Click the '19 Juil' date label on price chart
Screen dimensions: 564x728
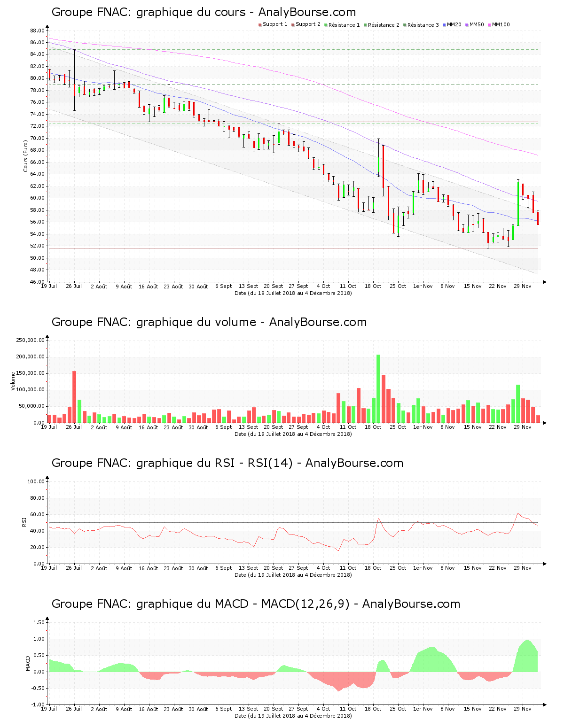[x=49, y=286]
